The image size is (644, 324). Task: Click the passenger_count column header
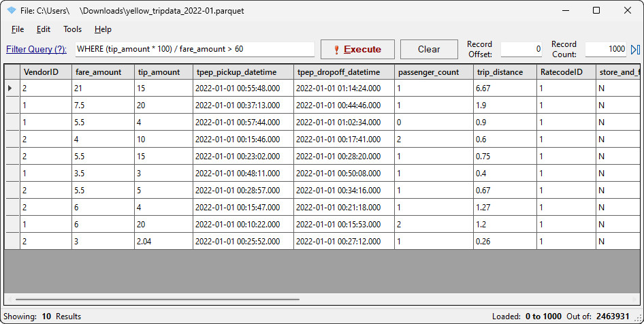coord(434,72)
